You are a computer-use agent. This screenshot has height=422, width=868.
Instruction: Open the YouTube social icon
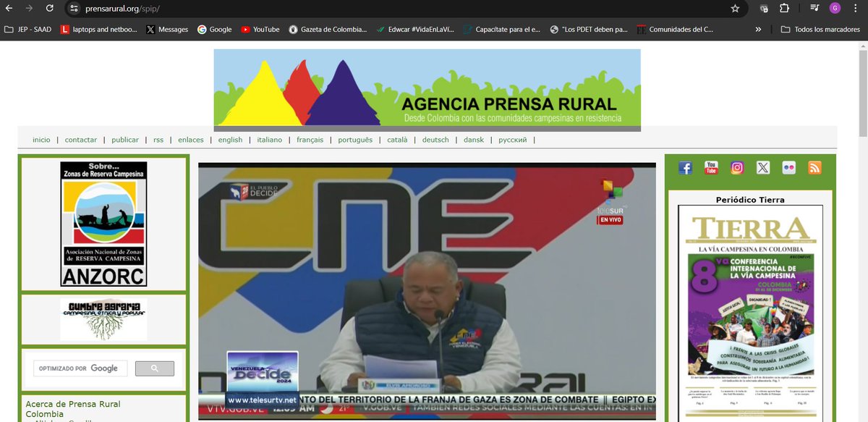(711, 168)
